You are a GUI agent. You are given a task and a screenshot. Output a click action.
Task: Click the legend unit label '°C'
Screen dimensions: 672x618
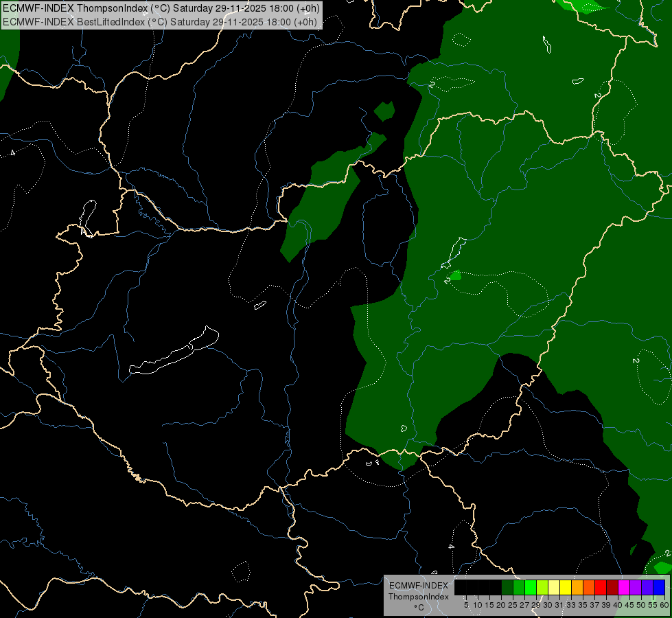pos(419,608)
